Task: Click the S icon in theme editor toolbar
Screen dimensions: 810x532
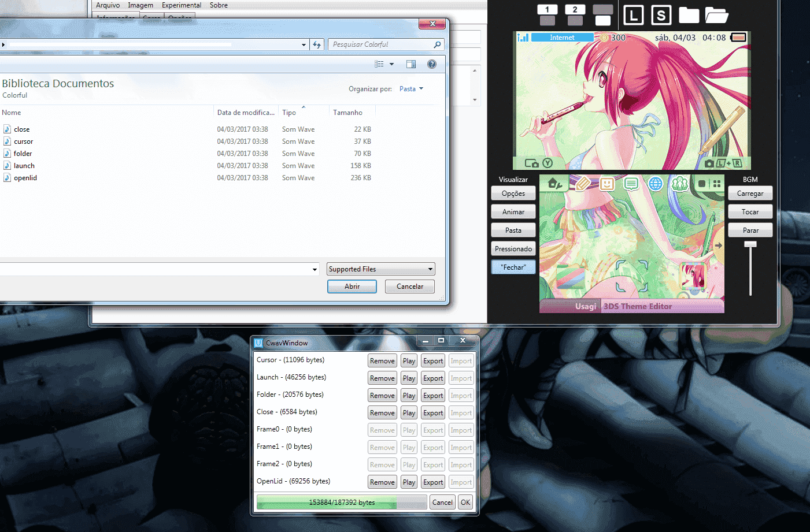Action: [x=661, y=16]
